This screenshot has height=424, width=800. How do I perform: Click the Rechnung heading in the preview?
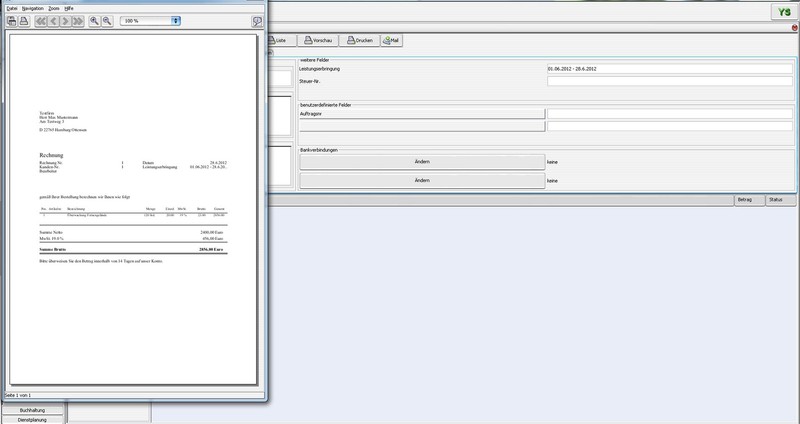pyautogui.click(x=52, y=155)
